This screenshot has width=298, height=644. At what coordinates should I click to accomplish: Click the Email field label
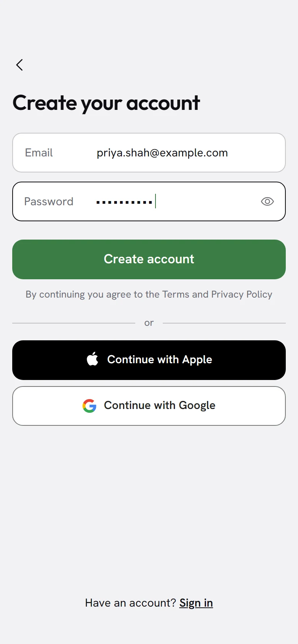(39, 153)
